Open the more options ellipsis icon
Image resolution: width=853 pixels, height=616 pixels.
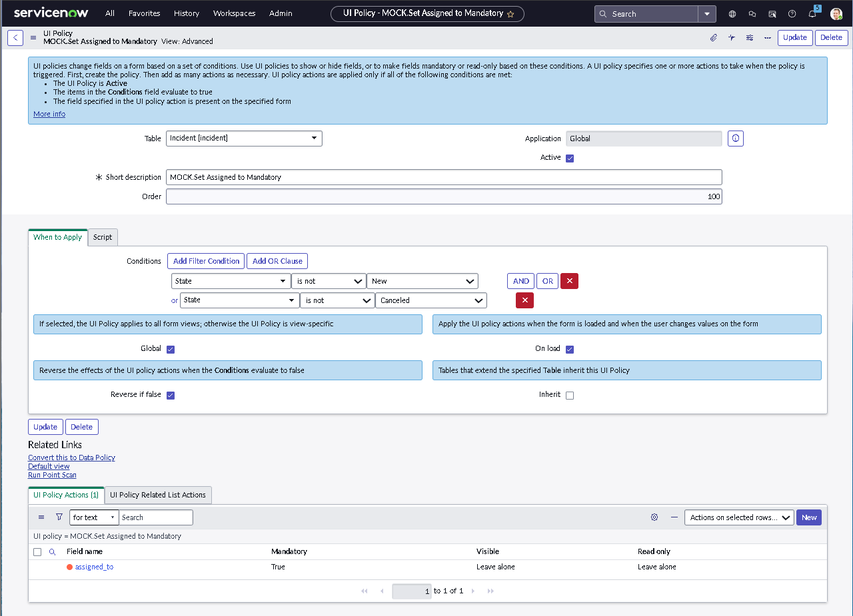pos(767,38)
